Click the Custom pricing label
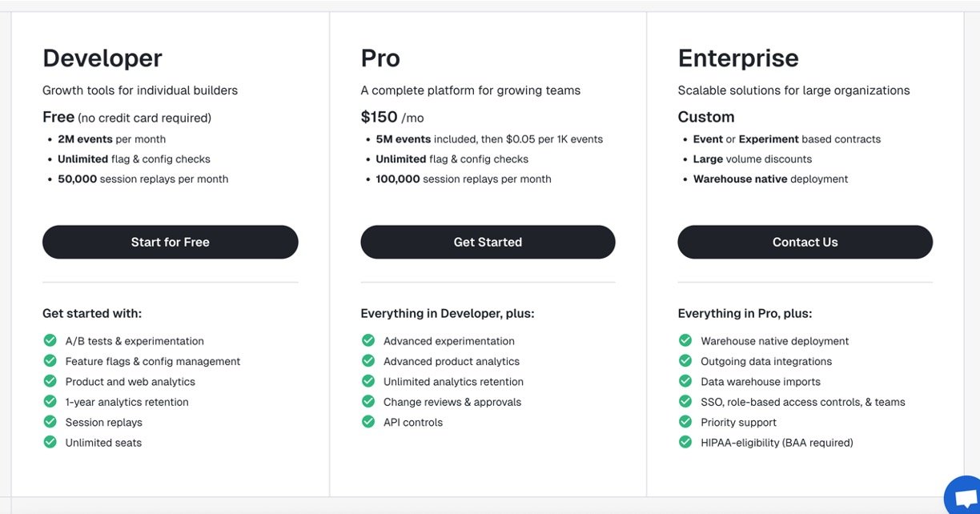This screenshot has width=980, height=514. 706,117
